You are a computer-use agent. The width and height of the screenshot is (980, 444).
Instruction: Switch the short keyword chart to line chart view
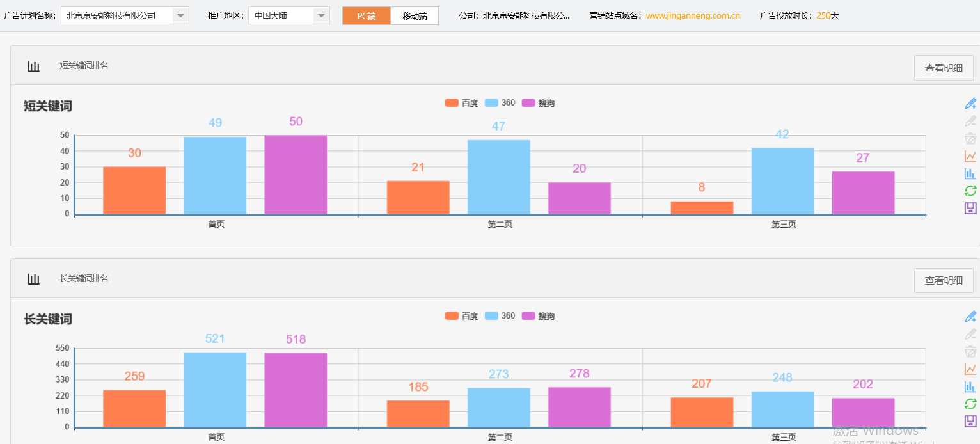970,155
